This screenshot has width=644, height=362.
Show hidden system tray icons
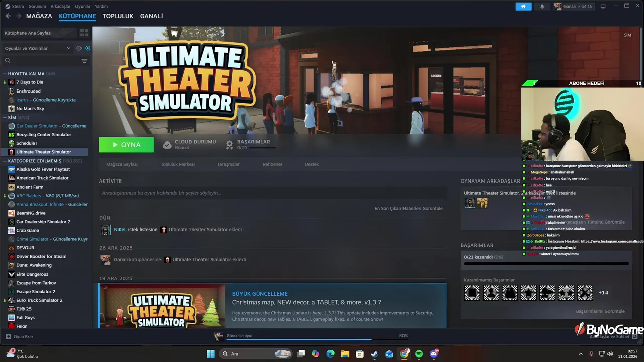pyautogui.click(x=580, y=354)
